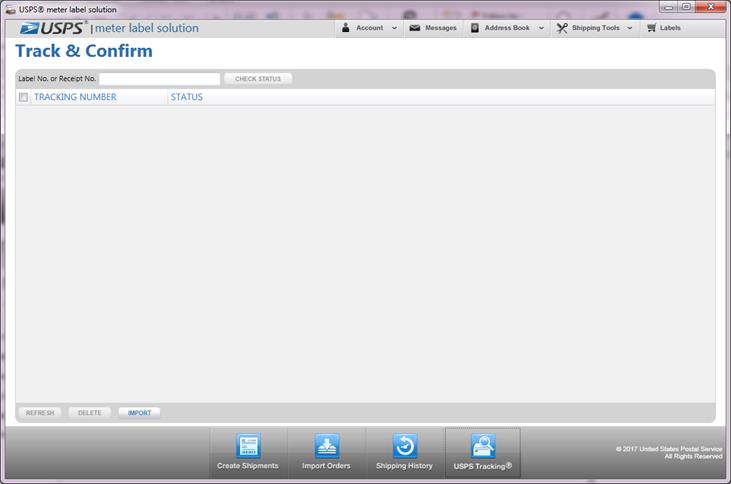Open Shipping History from bottom bar
The image size is (731, 484).
click(x=404, y=452)
